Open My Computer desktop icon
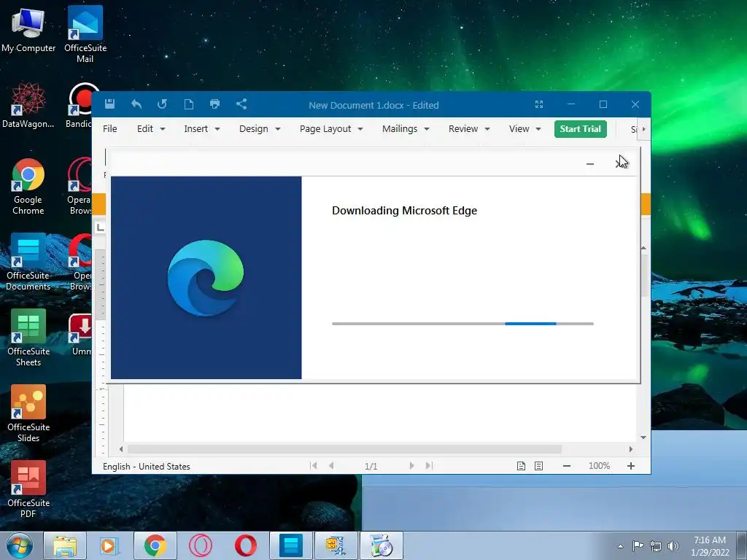Screen dimensions: 747x560 tap(28, 30)
